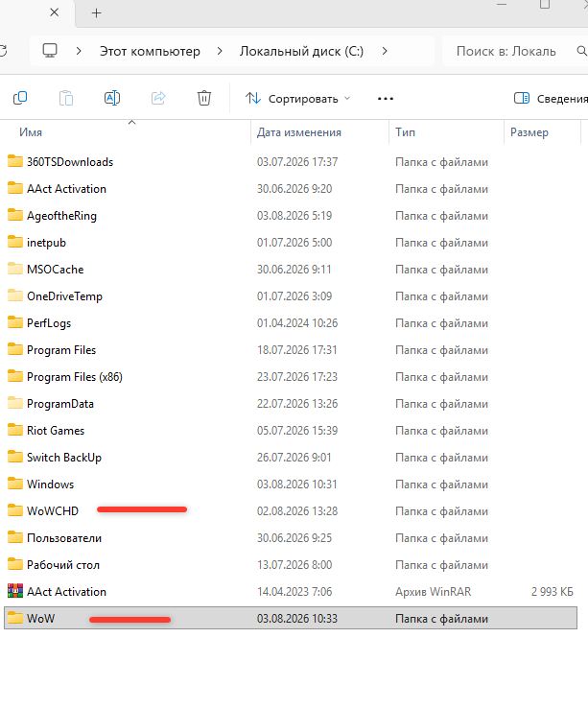Open the three-dots more options menu

click(386, 98)
